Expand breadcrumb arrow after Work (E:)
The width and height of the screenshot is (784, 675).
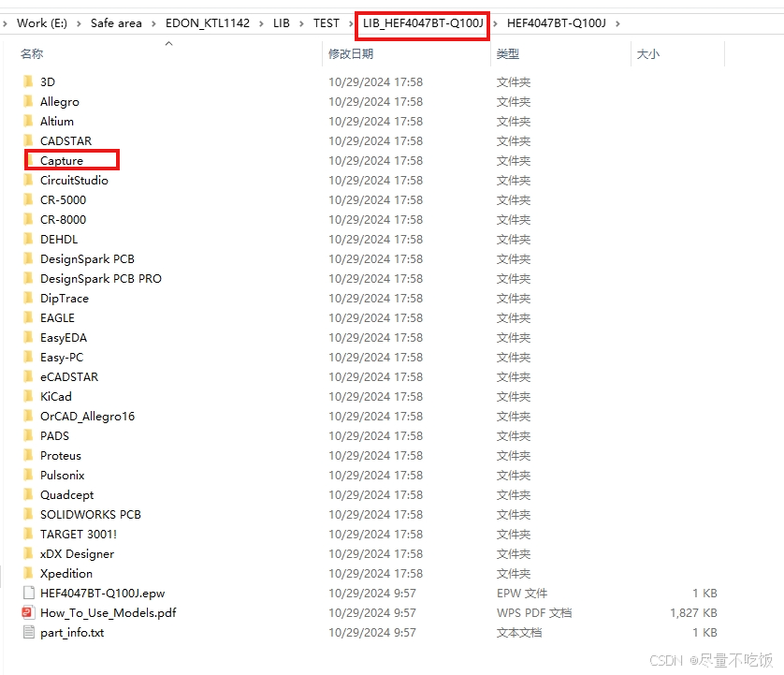pyautogui.click(x=79, y=23)
